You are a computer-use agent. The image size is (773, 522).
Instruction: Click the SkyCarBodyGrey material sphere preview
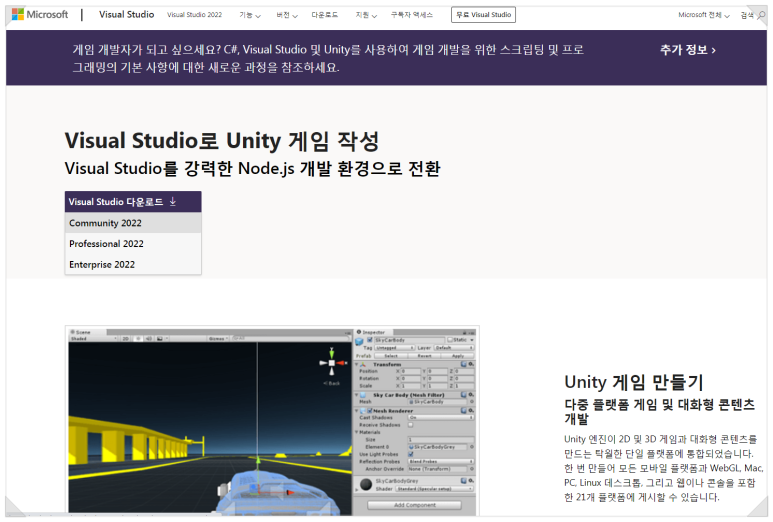point(366,485)
